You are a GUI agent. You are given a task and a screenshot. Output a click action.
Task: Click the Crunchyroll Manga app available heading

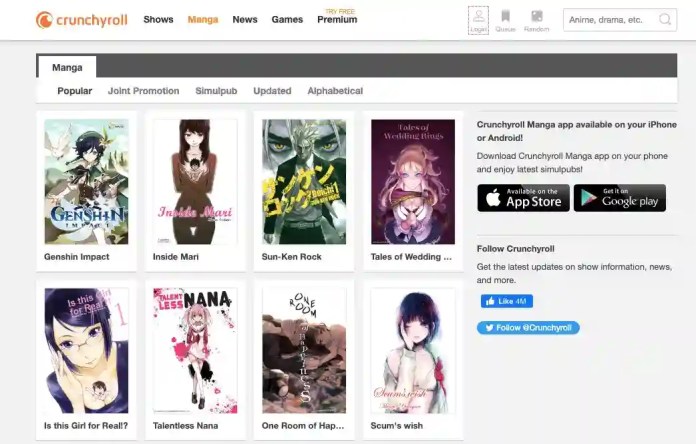pos(577,131)
